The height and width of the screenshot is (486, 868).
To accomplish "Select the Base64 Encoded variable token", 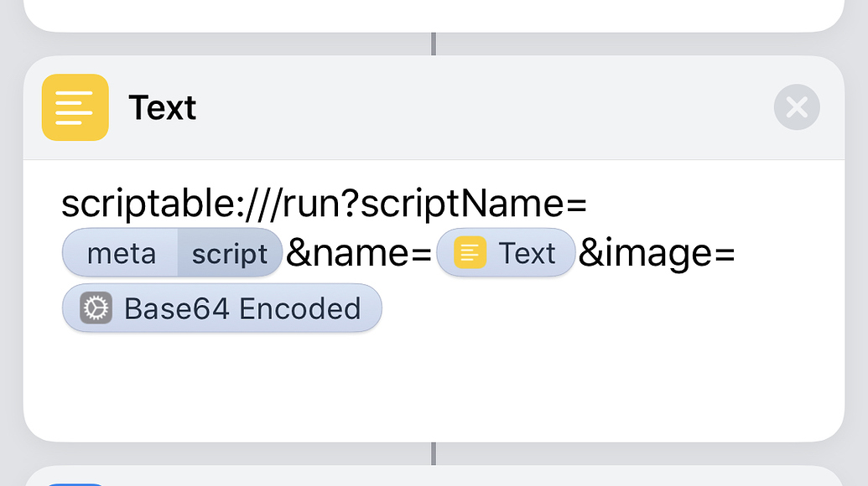I will click(x=222, y=308).
